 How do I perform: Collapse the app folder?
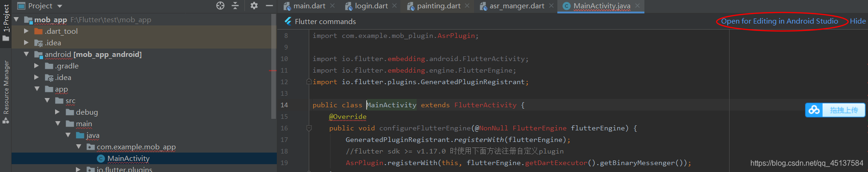(x=37, y=89)
